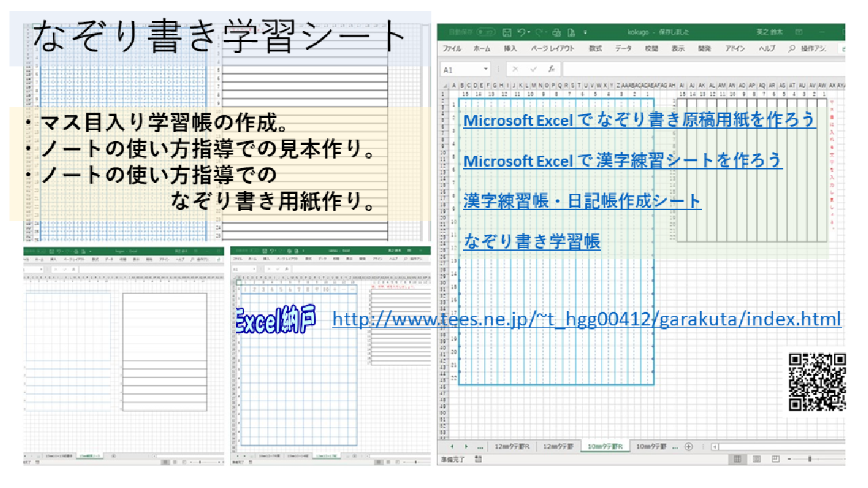Screen dimensions: 868x488
Task: Click Redo in the kokugo quick access toolbar
Action: (x=540, y=32)
